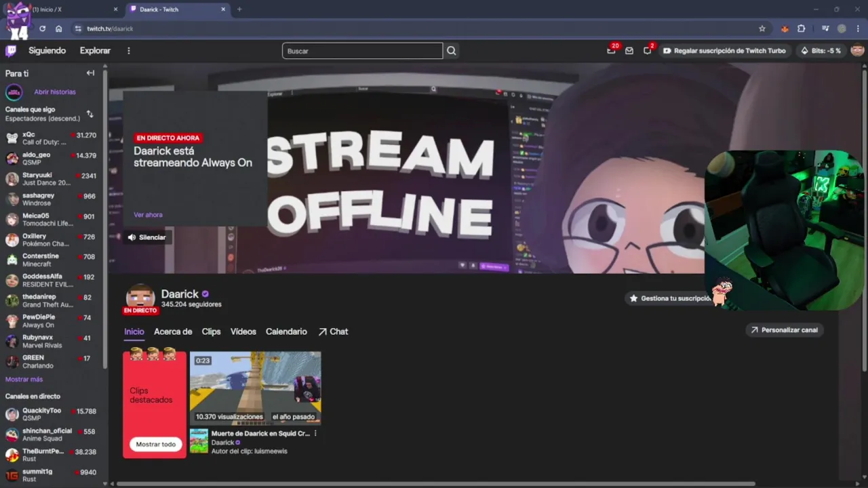Viewport: 868px width, 488px height.
Task: Open Conterstine channel in sidebar
Action: pos(51,260)
